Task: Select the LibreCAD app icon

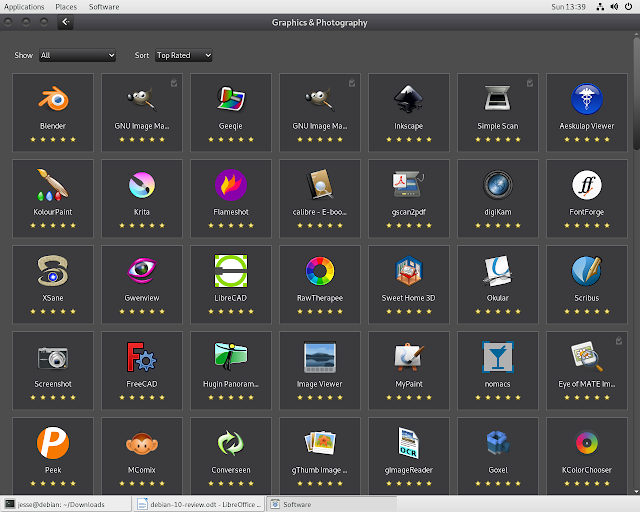Action: click(x=231, y=271)
